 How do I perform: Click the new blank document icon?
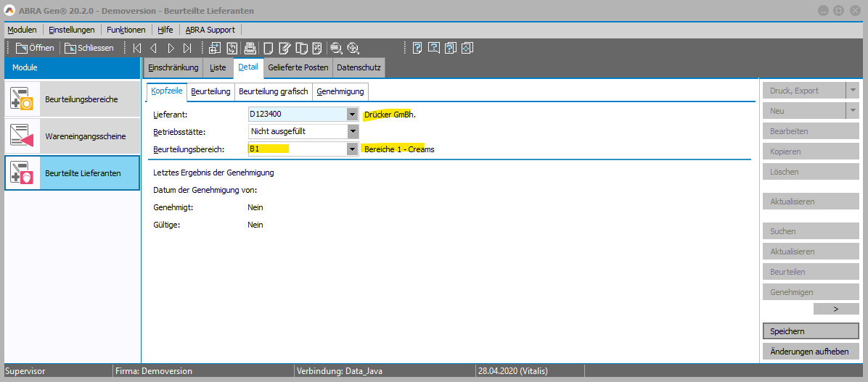click(268, 49)
